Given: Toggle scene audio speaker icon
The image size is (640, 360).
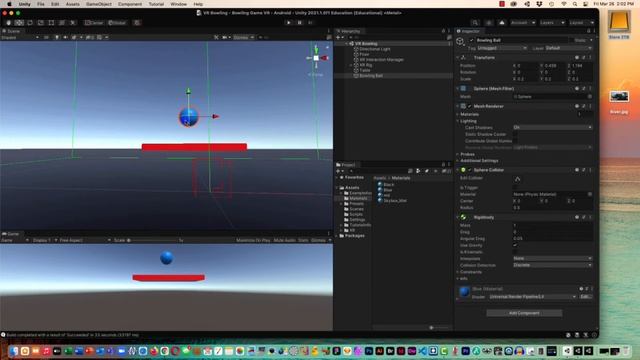Looking at the screenshot, I should (x=65, y=38).
